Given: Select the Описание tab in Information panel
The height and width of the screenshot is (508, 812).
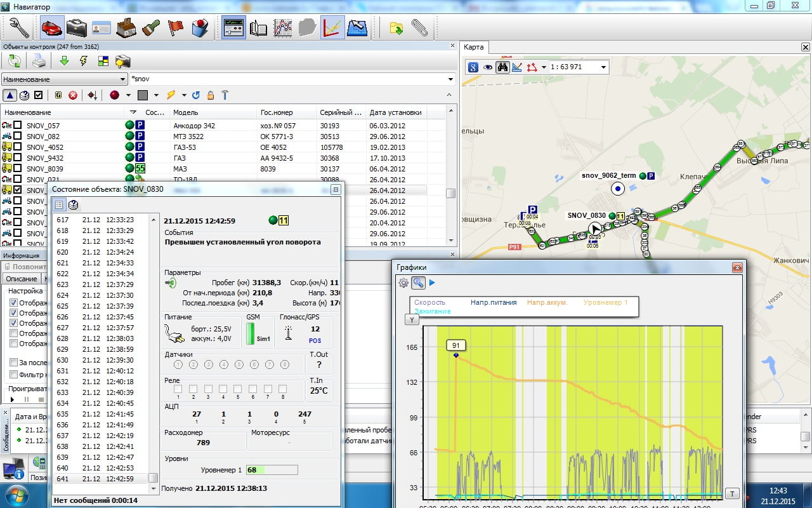Looking at the screenshot, I should point(21,279).
